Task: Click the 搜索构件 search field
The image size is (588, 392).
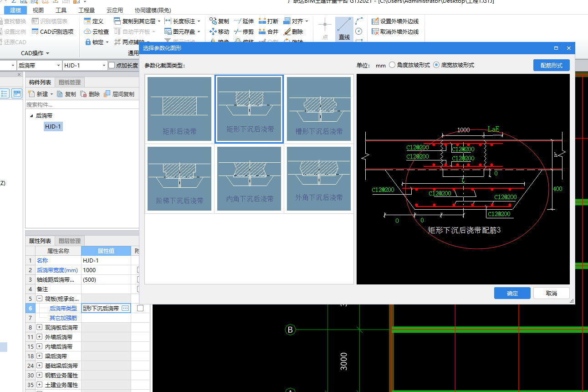Action: [82, 104]
